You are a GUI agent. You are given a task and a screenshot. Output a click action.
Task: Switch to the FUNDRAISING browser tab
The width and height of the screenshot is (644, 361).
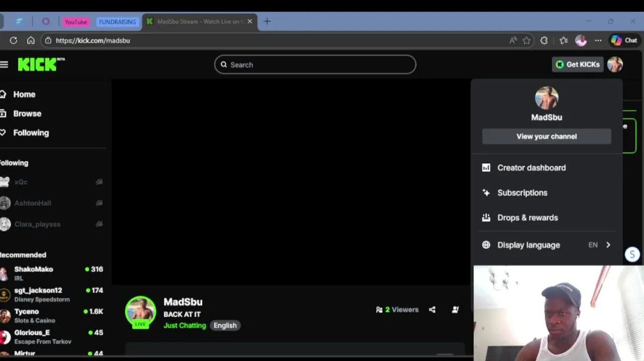click(117, 22)
